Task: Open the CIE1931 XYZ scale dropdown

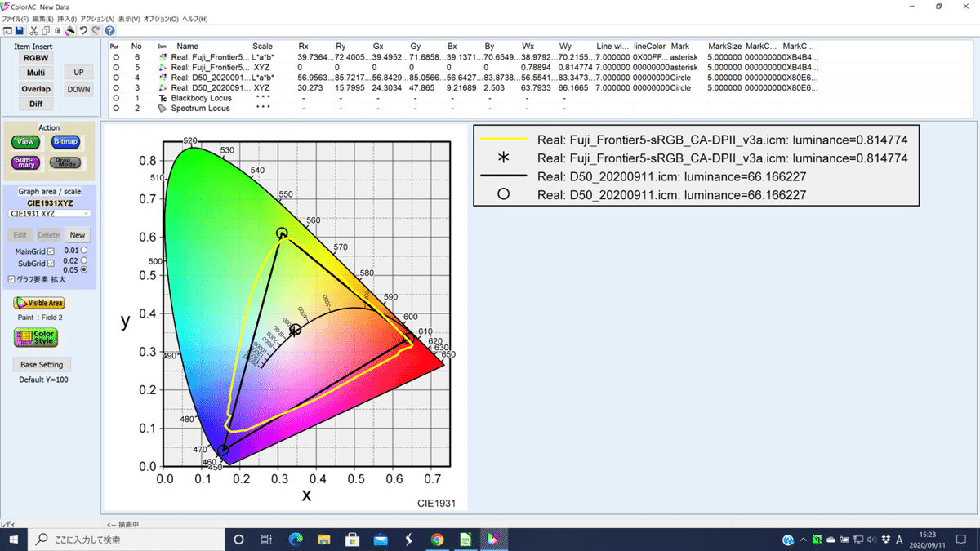Action: coord(49,213)
